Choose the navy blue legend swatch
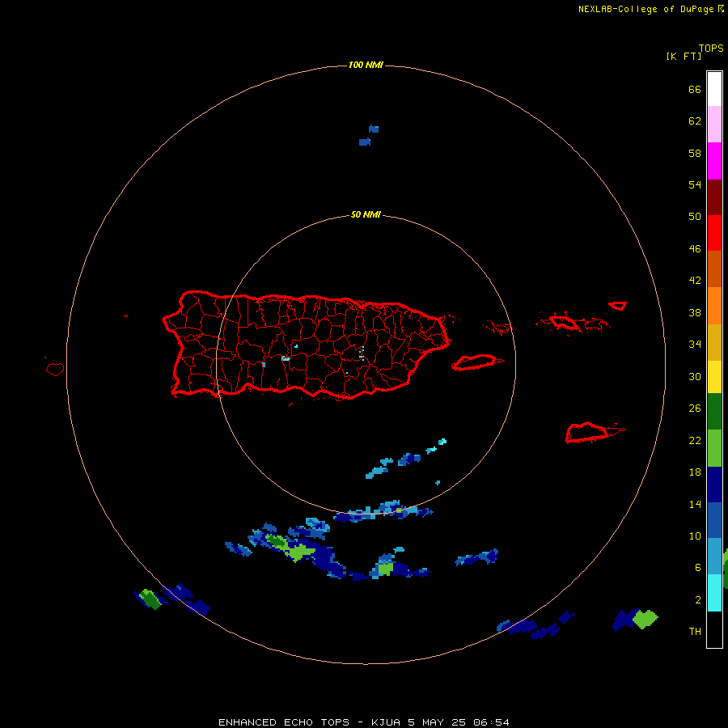This screenshot has height=728, width=728. [x=714, y=485]
